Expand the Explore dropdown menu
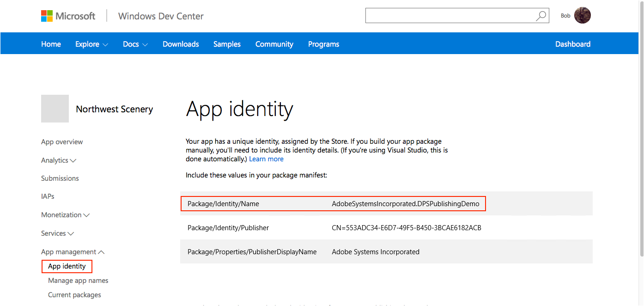The image size is (644, 306). point(91,44)
